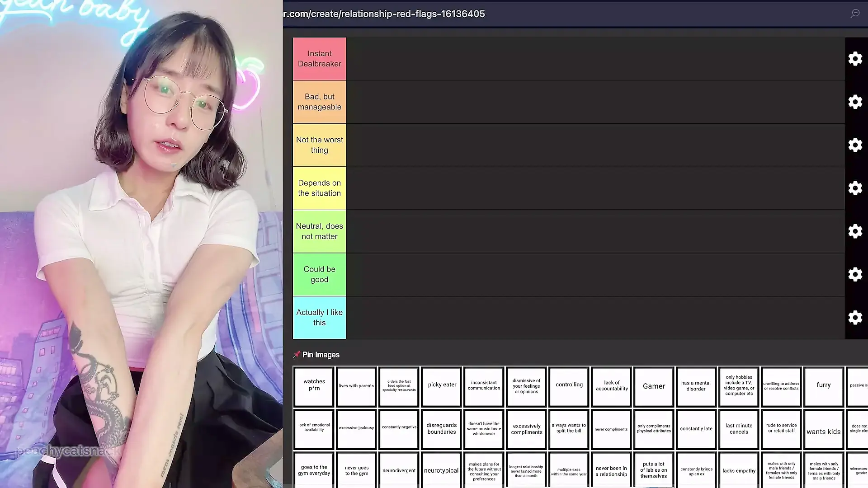Open gear settings for Depends on the situation
Viewport: 868px width, 488px height.
(855, 188)
